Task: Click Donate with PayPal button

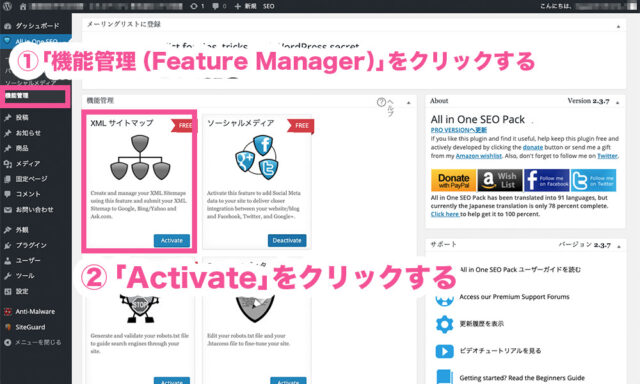Action: [x=453, y=180]
